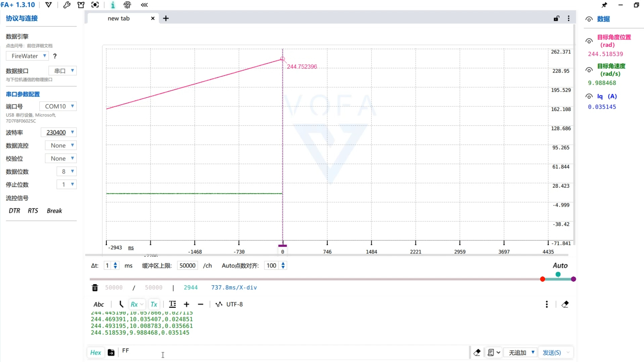Toggle Hex mode for send input

click(96, 353)
